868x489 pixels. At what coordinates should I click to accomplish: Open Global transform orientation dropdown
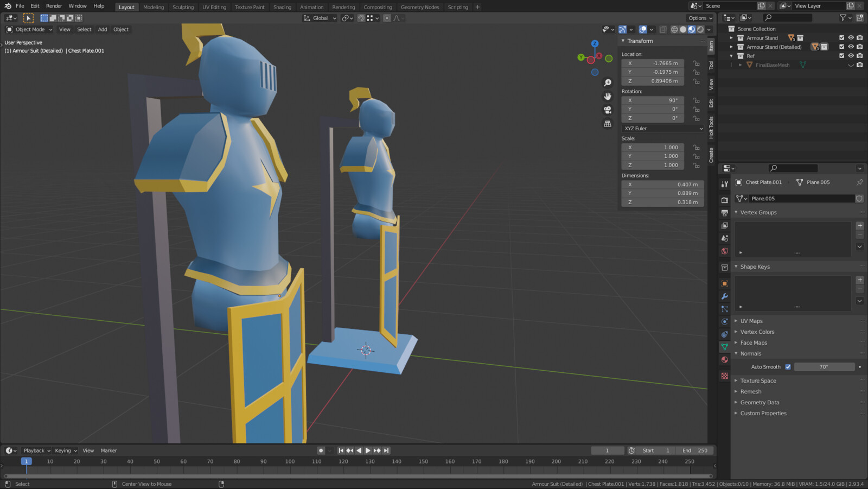point(320,18)
